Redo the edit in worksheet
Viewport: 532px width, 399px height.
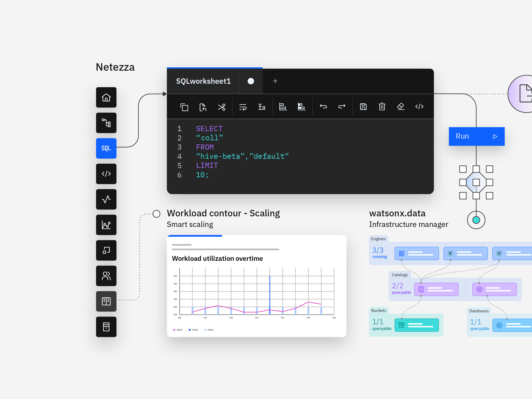[342, 106]
